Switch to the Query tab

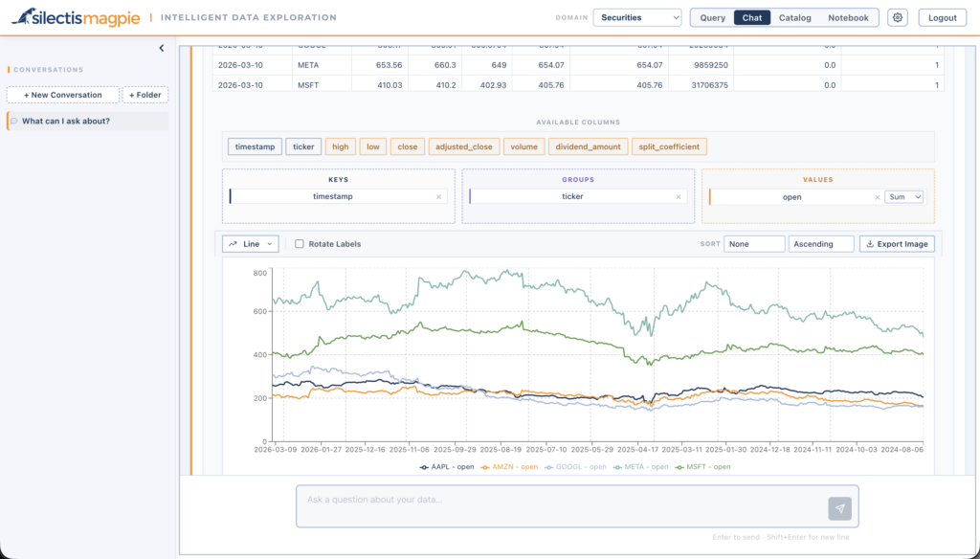[712, 17]
